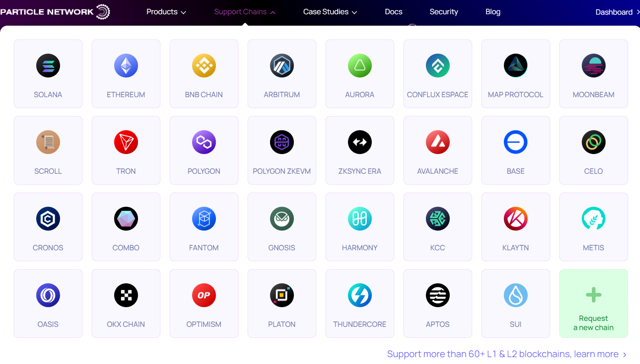
Task: Click the zkSync Era arrows logo
Action: 360,142
